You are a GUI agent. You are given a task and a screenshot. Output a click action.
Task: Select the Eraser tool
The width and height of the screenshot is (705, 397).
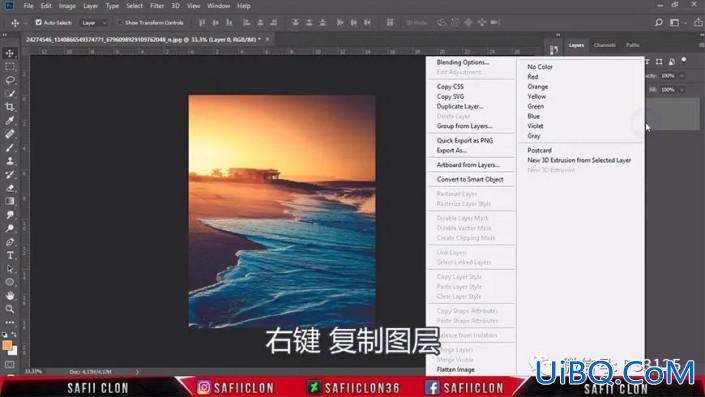[9, 188]
